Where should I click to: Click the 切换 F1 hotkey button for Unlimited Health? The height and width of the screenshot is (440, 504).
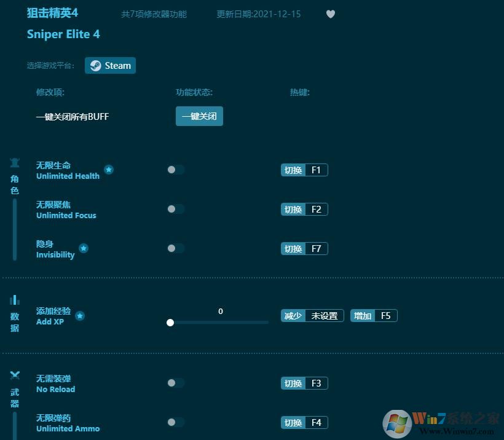304,170
